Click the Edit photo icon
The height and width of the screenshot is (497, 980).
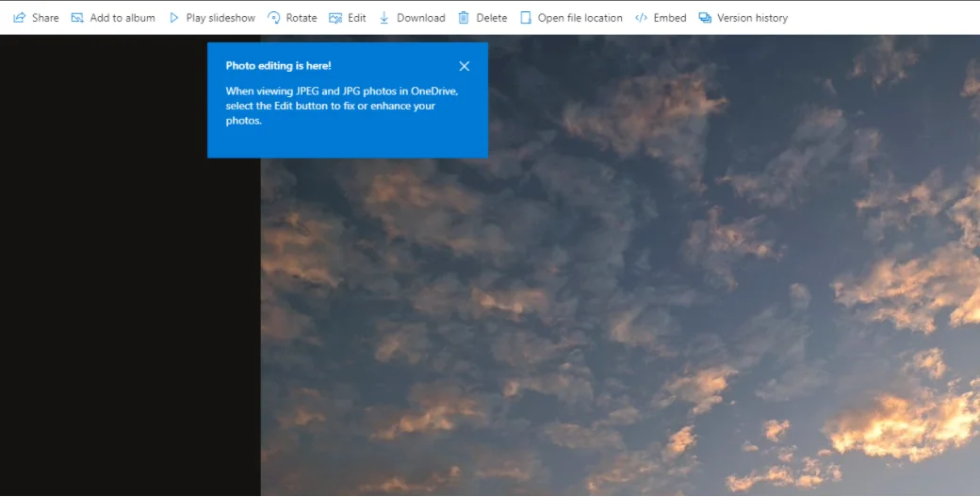(x=335, y=18)
